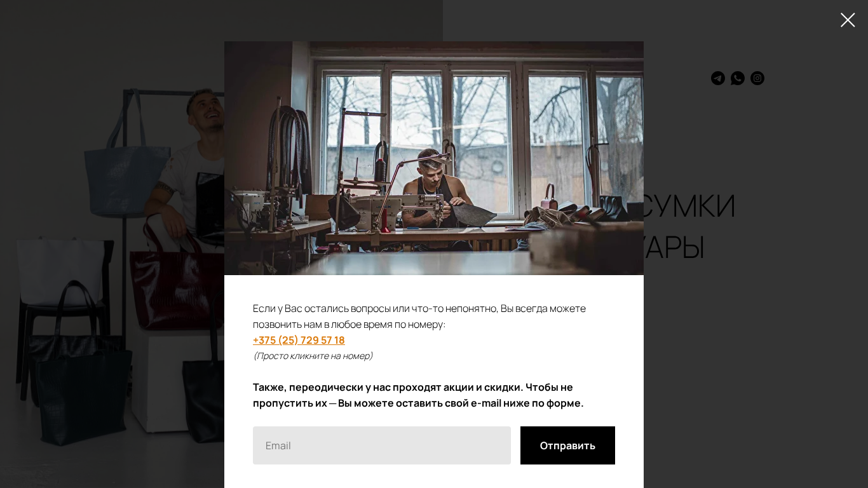Screen dimensions: 868x488
Task: Close the popup with the X icon
Action: [848, 20]
